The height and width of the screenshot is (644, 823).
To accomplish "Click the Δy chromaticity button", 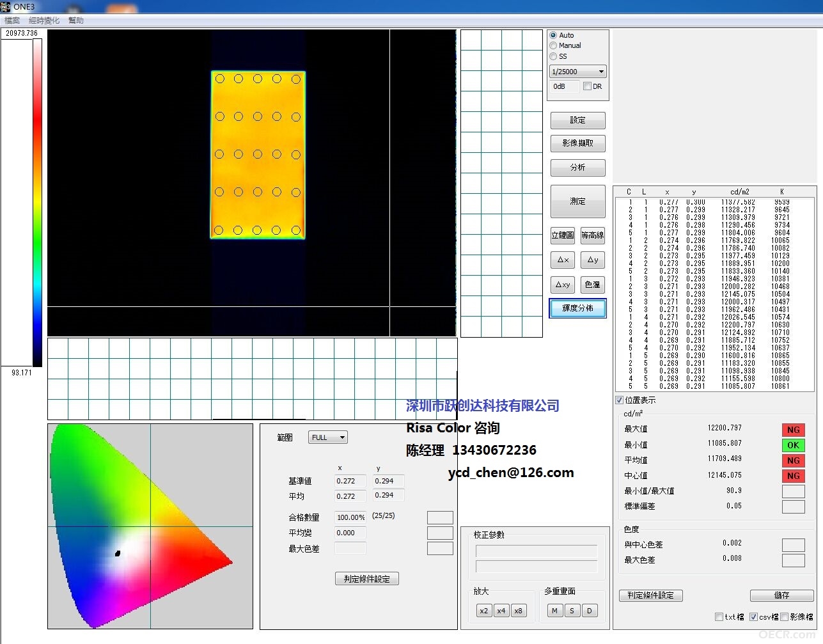I will pyautogui.click(x=593, y=260).
